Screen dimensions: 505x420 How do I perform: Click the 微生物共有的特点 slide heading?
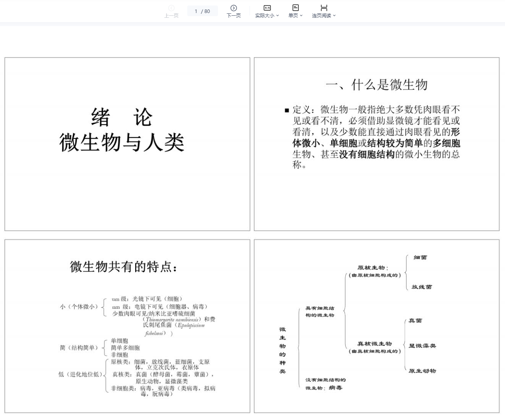[123, 267]
